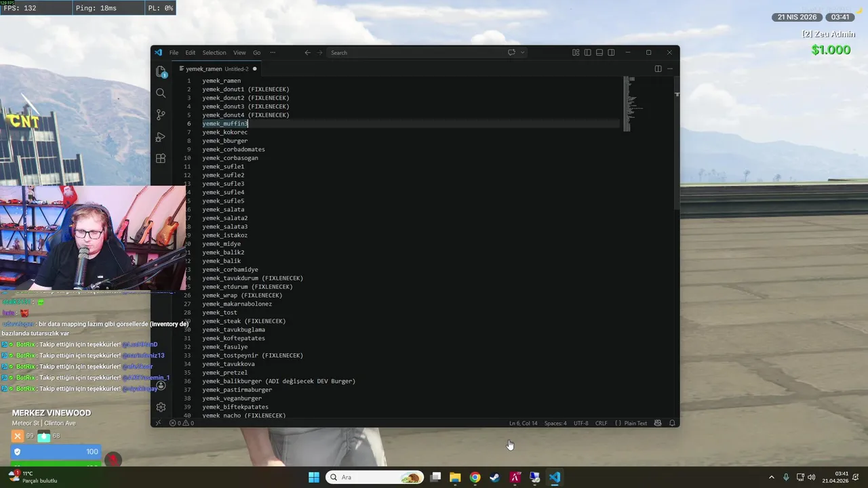Click the yemek_veganburger line
The height and width of the screenshot is (488, 868).
click(x=232, y=399)
